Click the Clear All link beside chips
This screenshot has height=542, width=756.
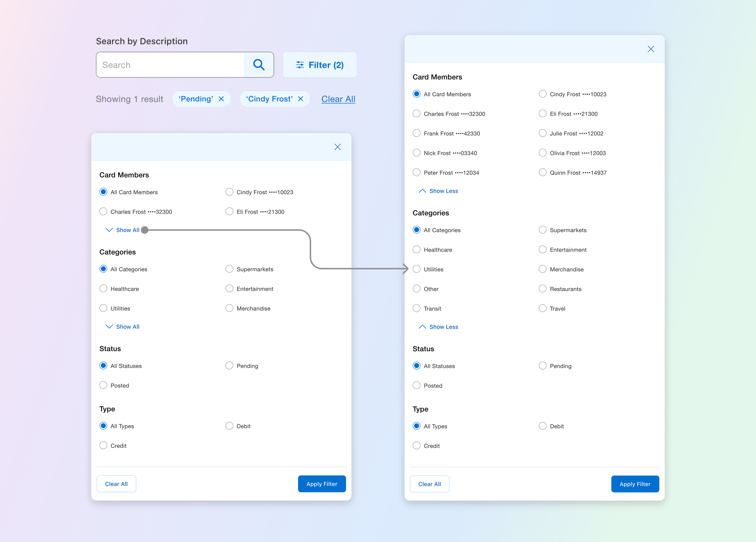pyautogui.click(x=338, y=99)
